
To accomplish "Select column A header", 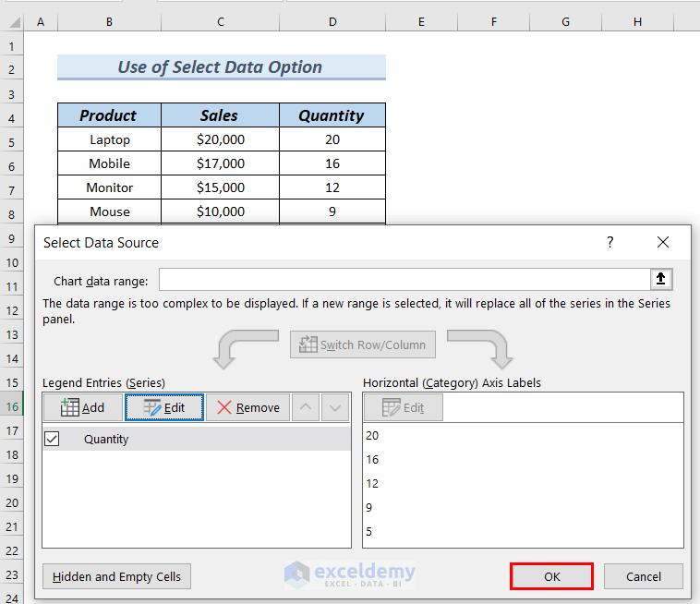I will 41,21.
